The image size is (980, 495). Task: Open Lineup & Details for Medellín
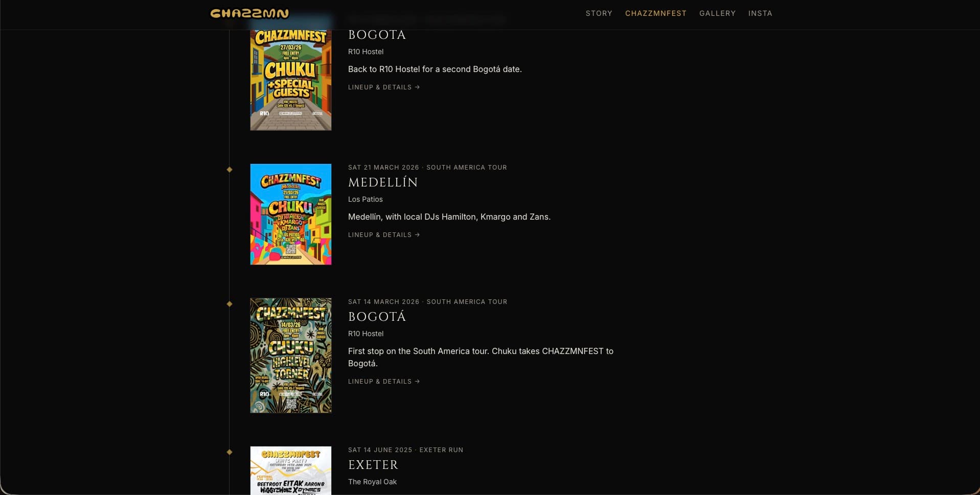[384, 235]
